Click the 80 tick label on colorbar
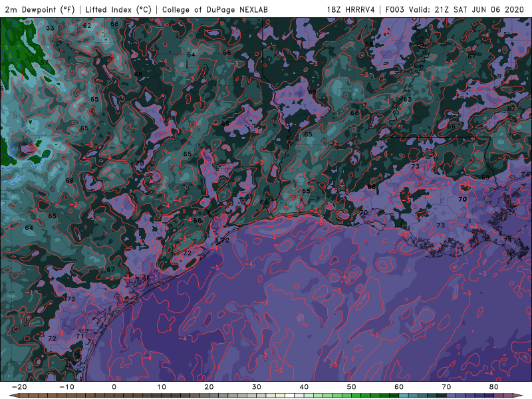The height and width of the screenshot is (399, 532). point(494,387)
